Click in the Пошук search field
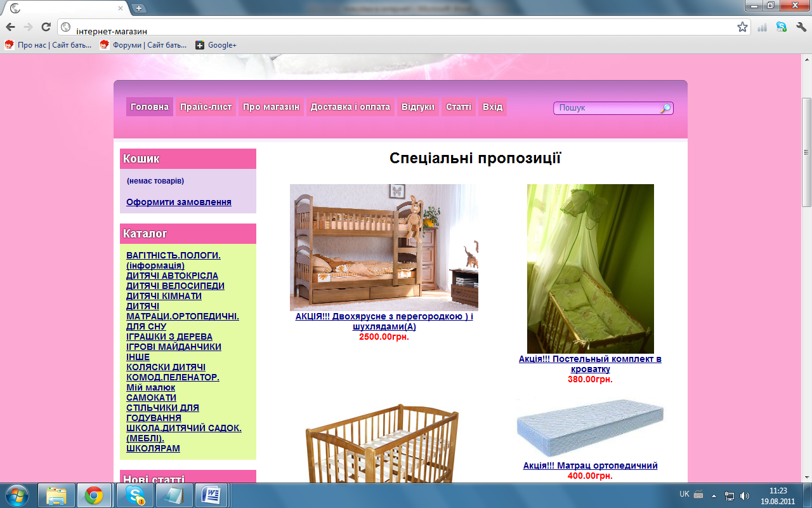 point(606,109)
